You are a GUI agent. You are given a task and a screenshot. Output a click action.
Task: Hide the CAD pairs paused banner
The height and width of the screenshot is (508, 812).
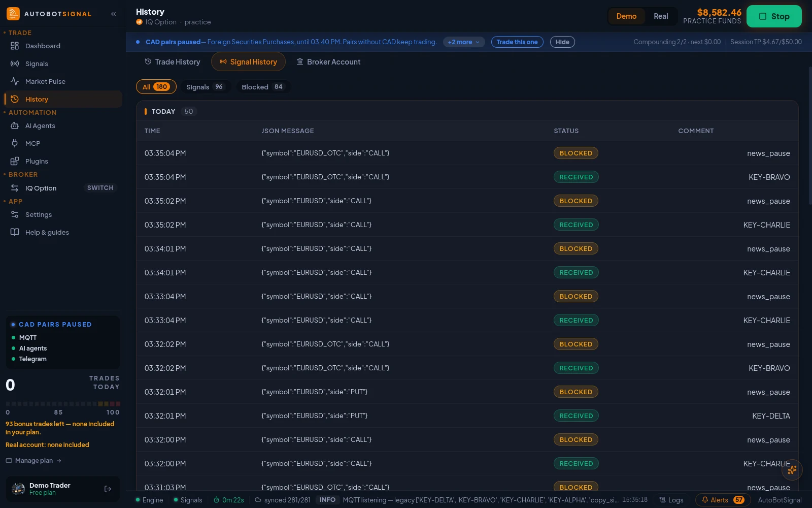pos(562,42)
